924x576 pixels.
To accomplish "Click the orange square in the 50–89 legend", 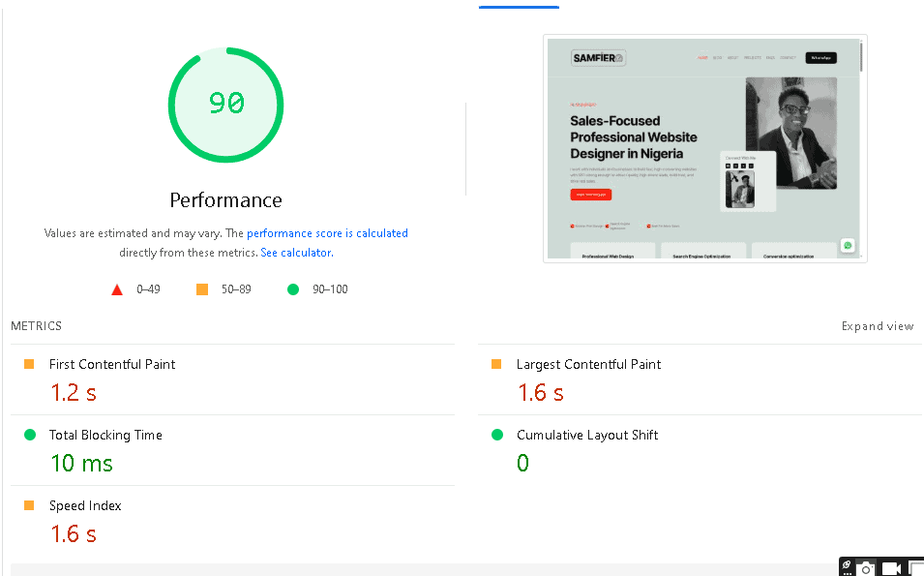I will pyautogui.click(x=202, y=288).
